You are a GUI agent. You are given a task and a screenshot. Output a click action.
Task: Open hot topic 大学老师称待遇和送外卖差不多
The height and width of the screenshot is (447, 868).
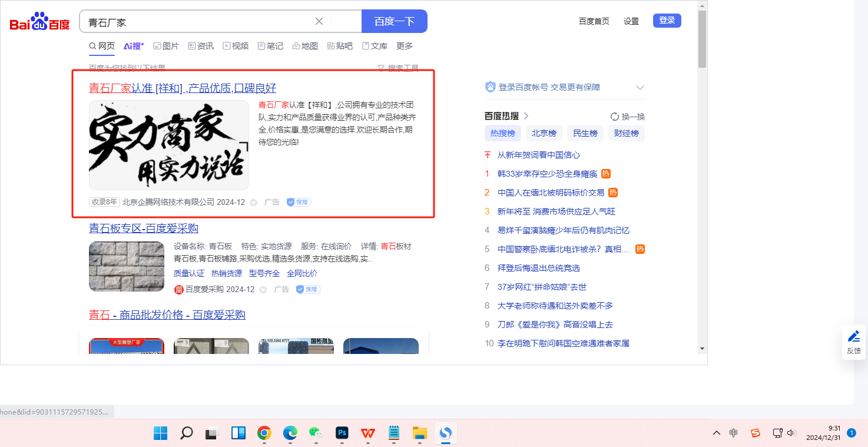click(555, 306)
